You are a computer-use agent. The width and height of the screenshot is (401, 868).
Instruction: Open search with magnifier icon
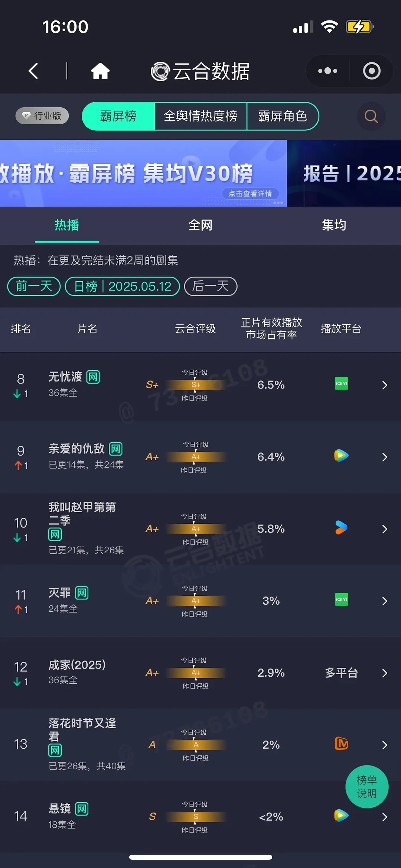[x=371, y=116]
